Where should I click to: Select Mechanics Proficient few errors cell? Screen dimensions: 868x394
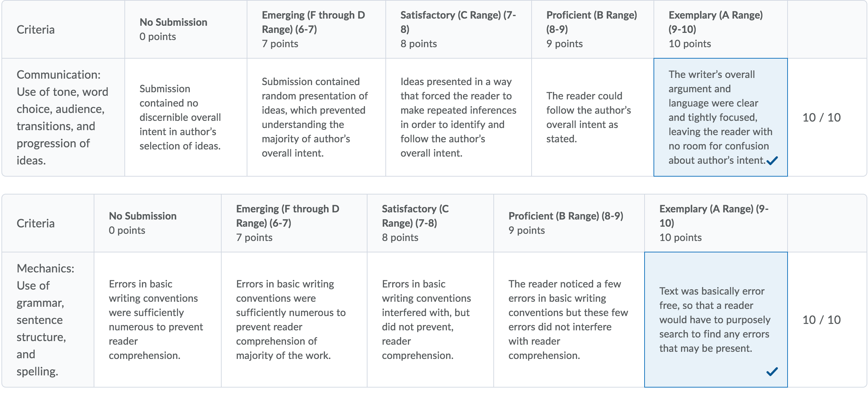569,320
